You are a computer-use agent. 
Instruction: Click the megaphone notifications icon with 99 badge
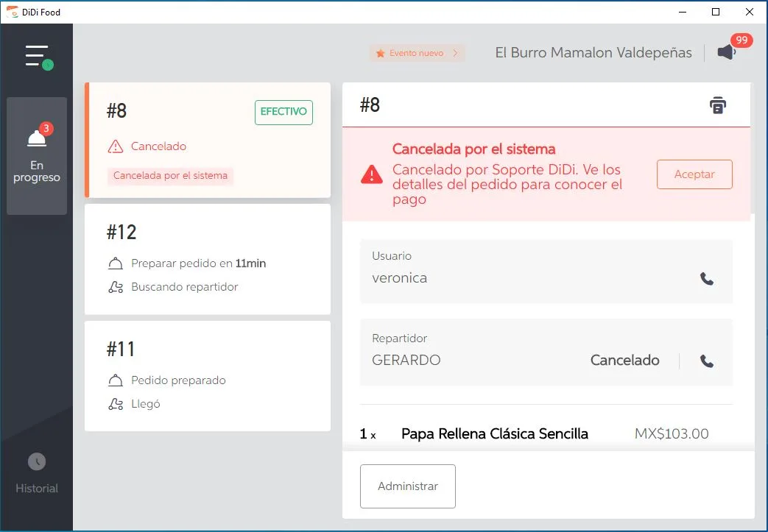point(726,52)
